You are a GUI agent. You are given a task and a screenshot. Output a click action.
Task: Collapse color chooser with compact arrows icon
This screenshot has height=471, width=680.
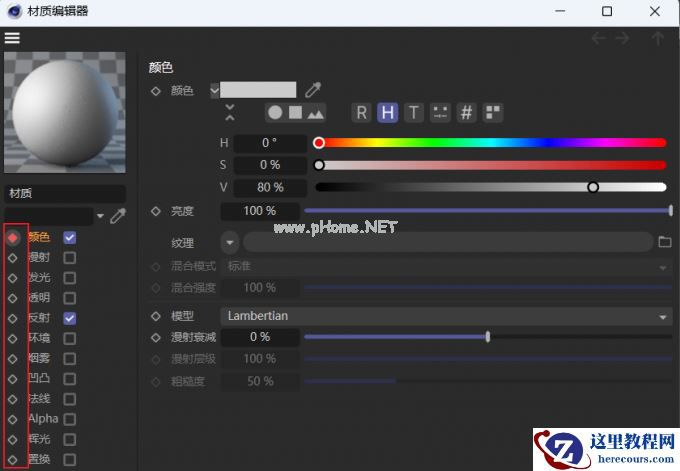[230, 112]
